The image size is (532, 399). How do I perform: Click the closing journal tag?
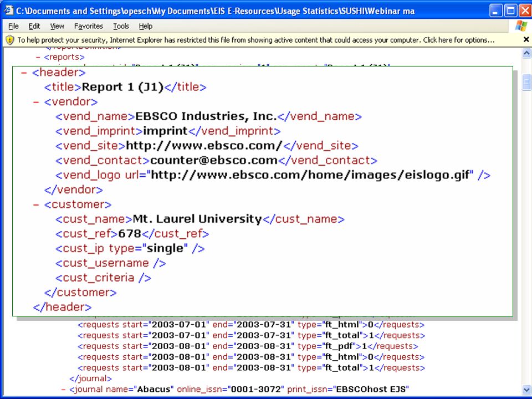tap(90, 378)
